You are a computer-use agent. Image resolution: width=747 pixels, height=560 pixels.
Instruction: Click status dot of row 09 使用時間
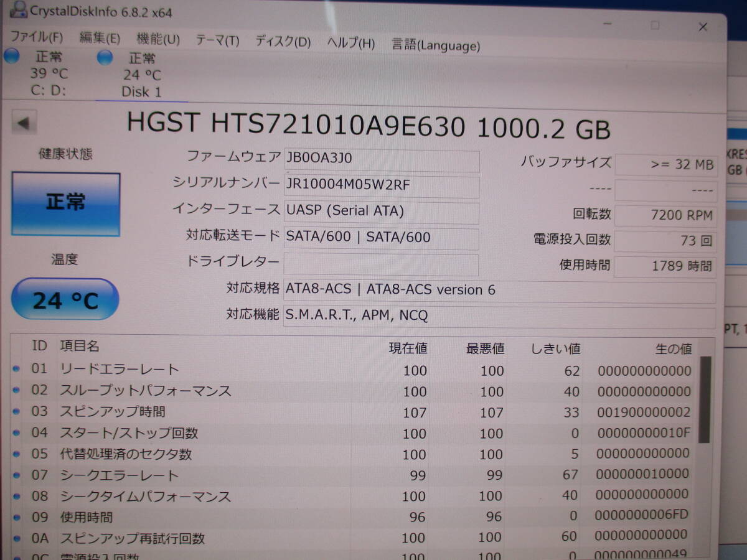(x=16, y=517)
